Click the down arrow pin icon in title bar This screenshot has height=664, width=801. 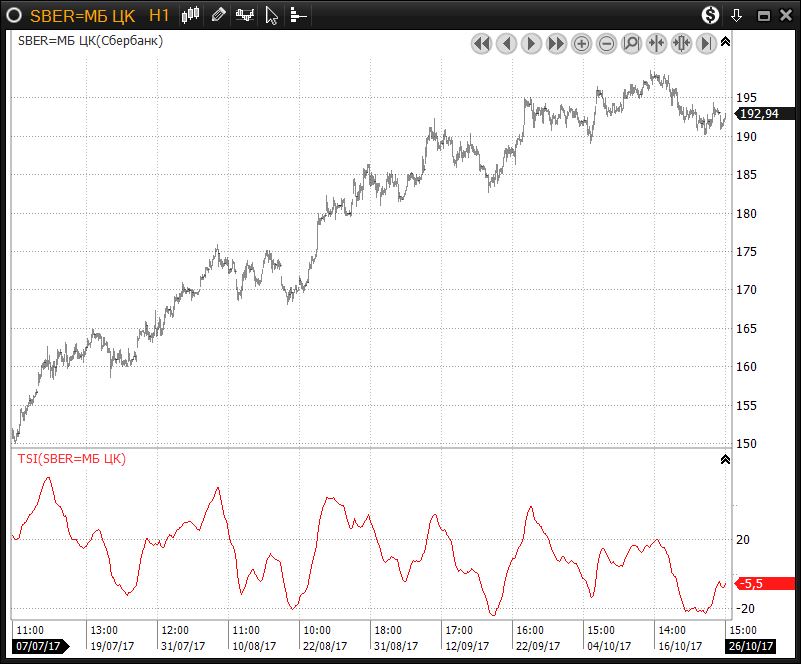coord(737,15)
